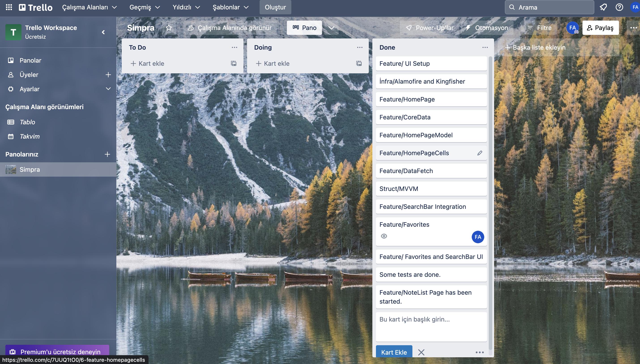640x364 pixels.
Task: Click the notifications bell icon
Action: (603, 7)
